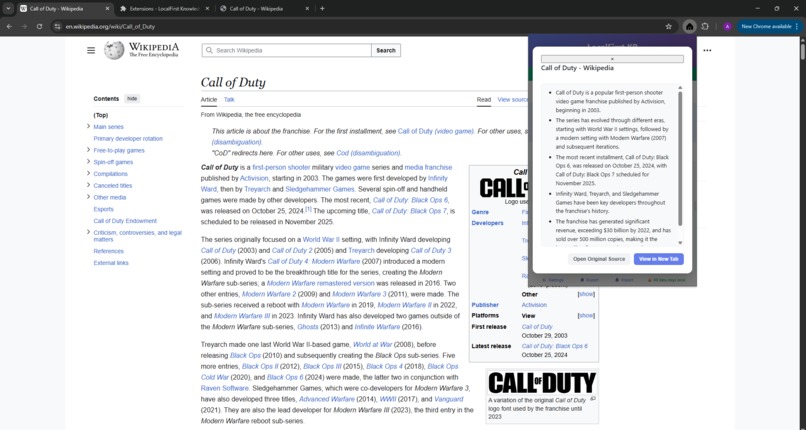This screenshot has width=806, height=430.
Task: Close the Extensions LocalFirst tab
Action: point(207,9)
